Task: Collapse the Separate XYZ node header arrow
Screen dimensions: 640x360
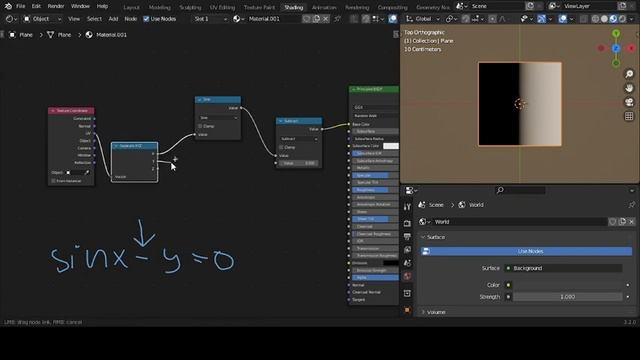Action: pos(116,146)
